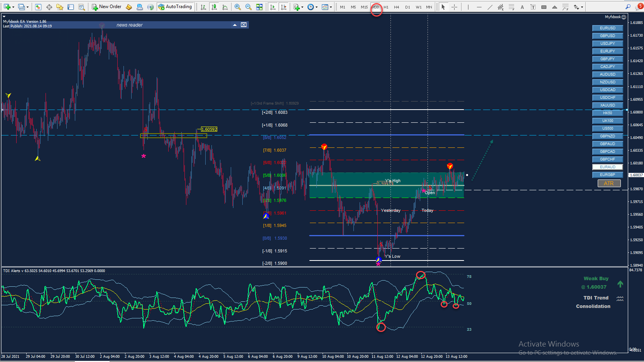The image size is (644, 362).
Task: Click the Zoom Out magnifier icon
Action: [248, 7]
